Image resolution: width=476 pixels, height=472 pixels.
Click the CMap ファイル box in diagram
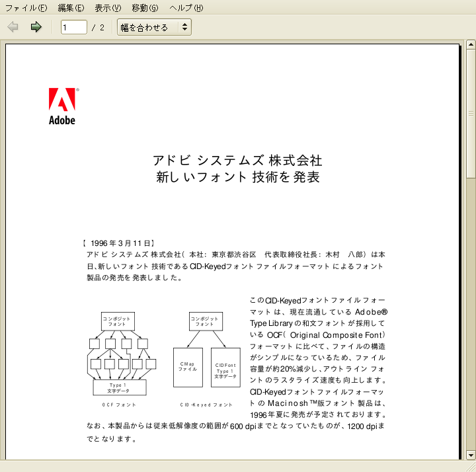(188, 367)
